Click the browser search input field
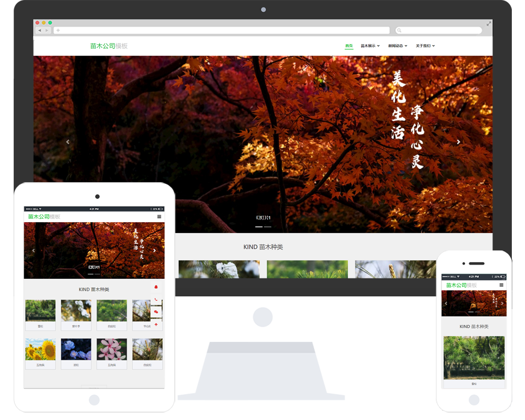Image resolution: width=525 pixels, height=420 pixels. click(438, 30)
